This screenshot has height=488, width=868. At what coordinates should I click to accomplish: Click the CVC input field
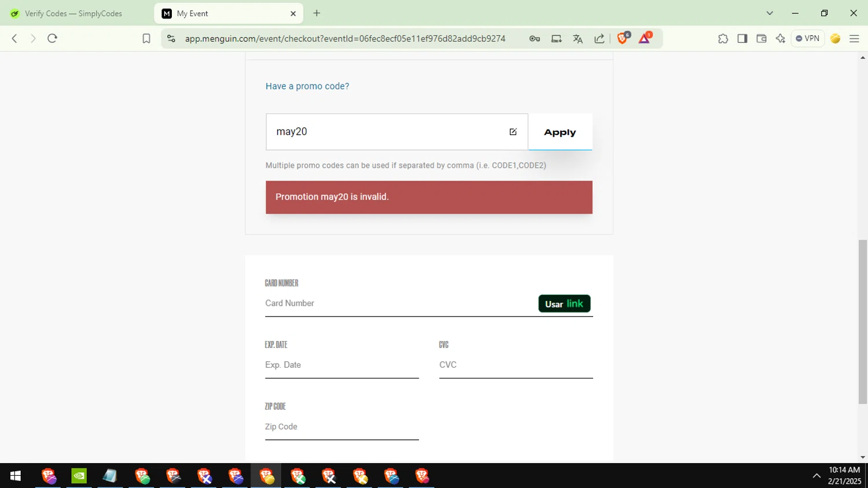516,365
